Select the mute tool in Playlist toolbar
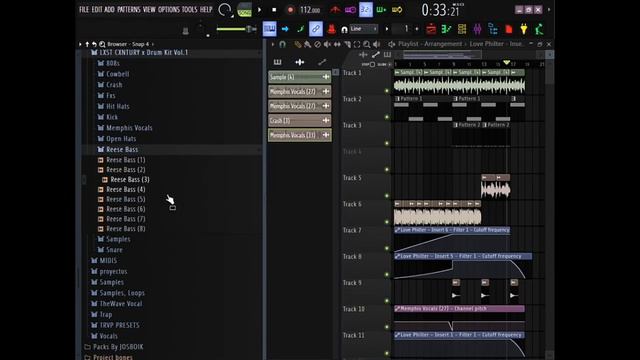This screenshot has height=360, width=640. click(x=327, y=44)
